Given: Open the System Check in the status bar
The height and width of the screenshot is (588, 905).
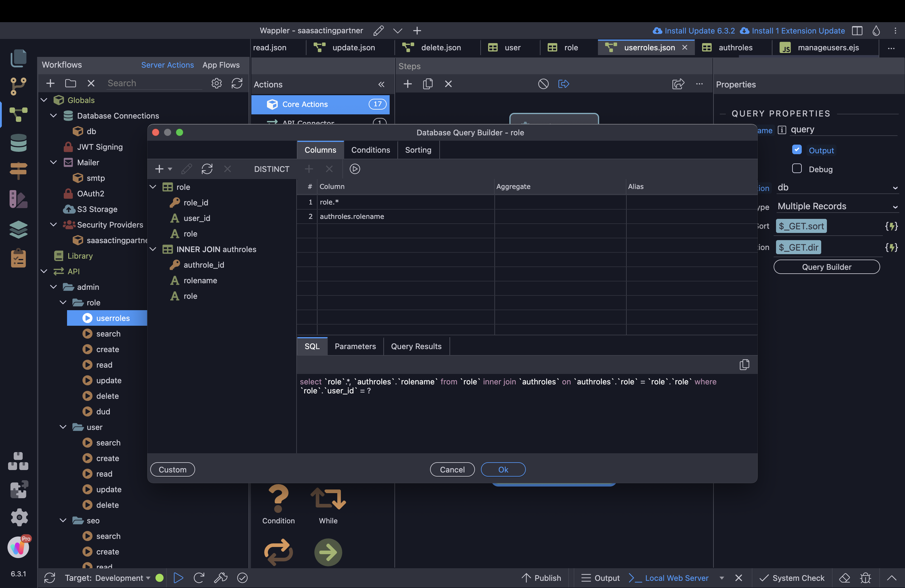Looking at the screenshot, I should tap(792, 578).
